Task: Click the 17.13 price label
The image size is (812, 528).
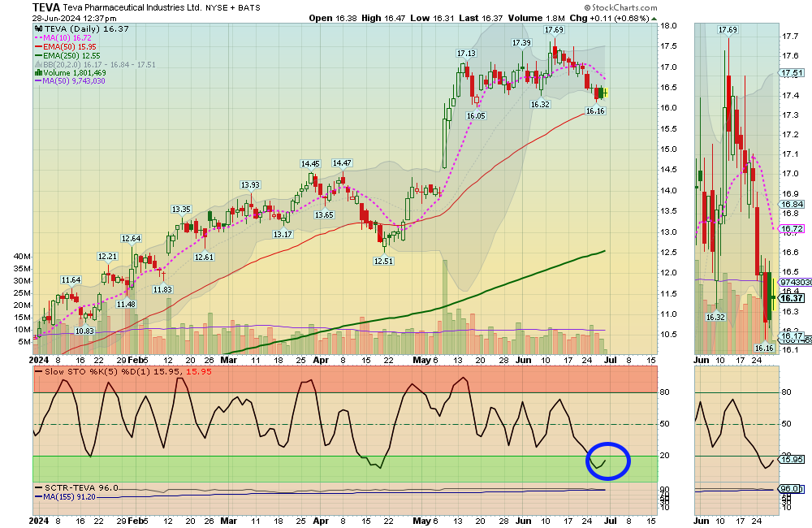Action: click(x=466, y=53)
